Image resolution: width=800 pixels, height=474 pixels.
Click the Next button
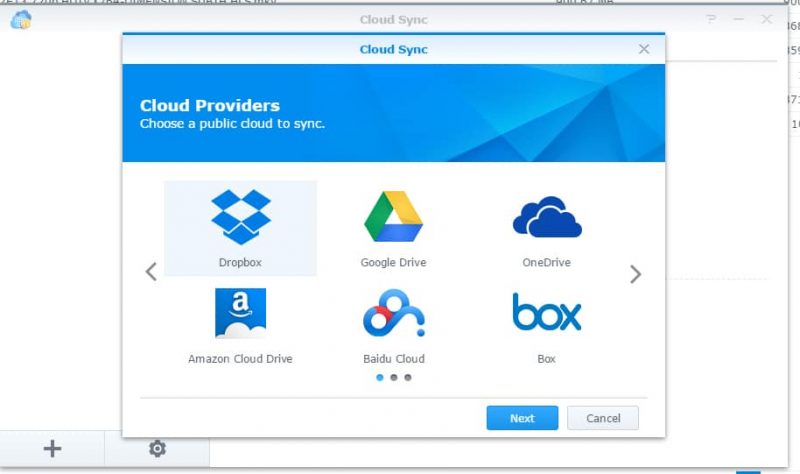(522, 418)
